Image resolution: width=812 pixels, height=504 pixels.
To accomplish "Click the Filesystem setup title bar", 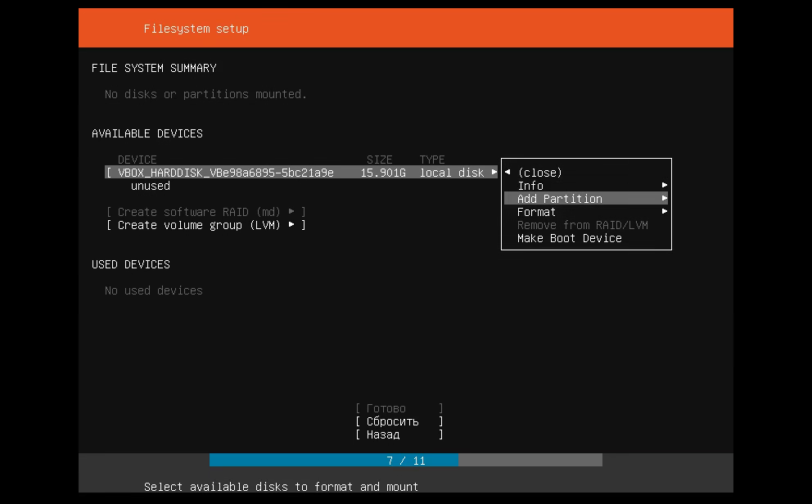I will click(x=406, y=29).
